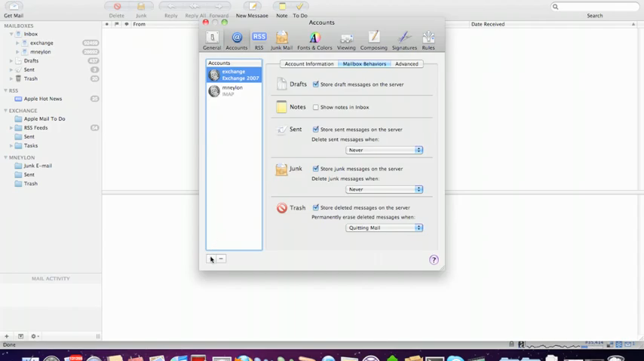Image resolution: width=644 pixels, height=361 pixels.
Task: Switch to Account Information tab
Action: tap(309, 63)
